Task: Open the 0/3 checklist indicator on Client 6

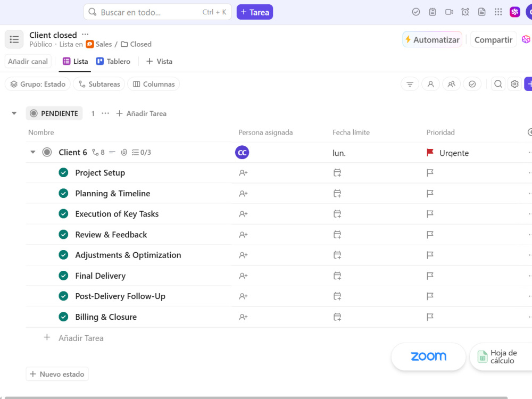Action: 142,153
